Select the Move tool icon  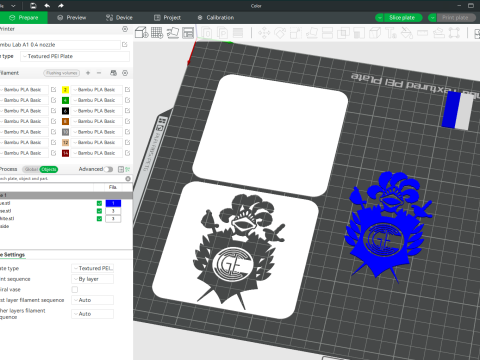pos(264,33)
